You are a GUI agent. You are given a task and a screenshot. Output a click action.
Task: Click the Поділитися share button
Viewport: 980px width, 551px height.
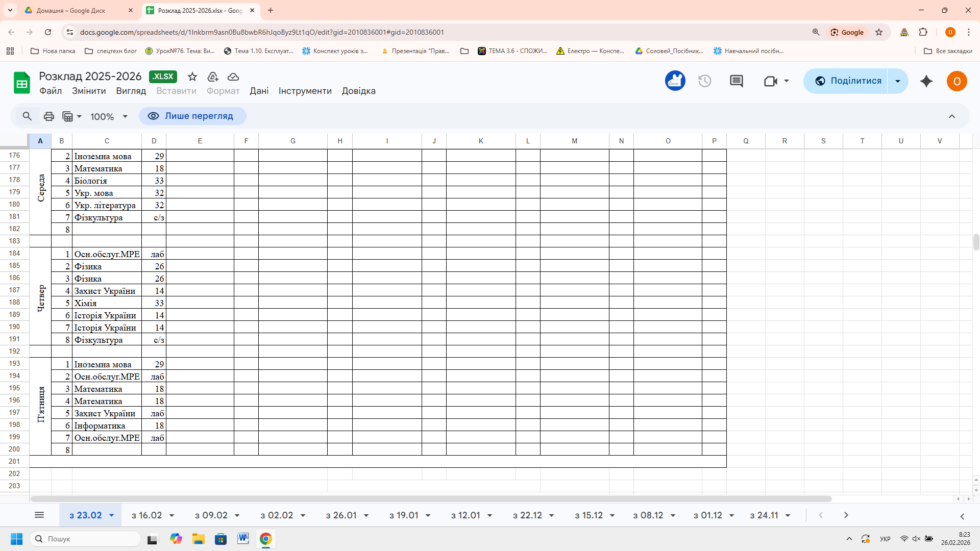point(847,81)
